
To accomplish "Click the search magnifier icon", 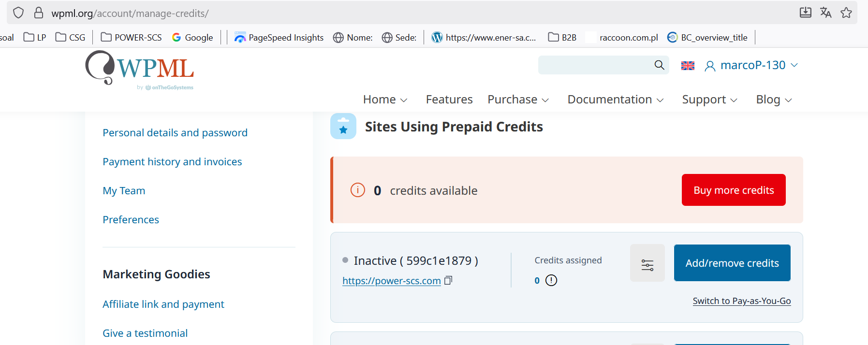I will pyautogui.click(x=659, y=65).
